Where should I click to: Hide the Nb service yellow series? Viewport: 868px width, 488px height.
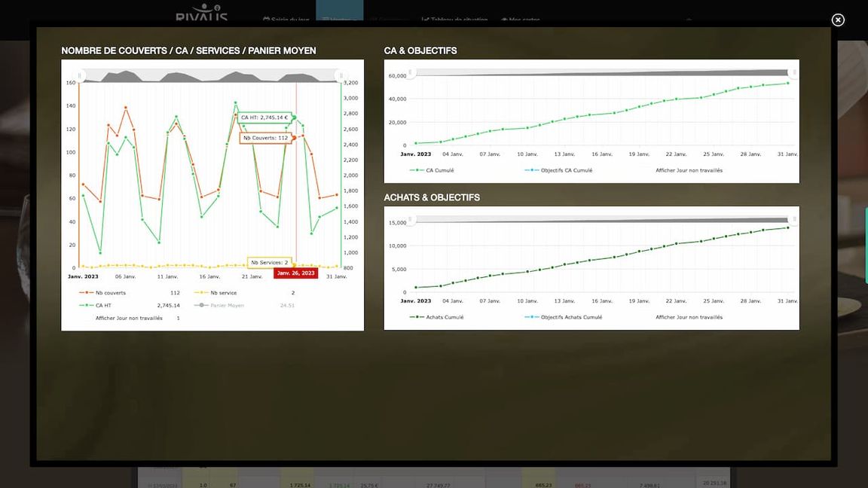pyautogui.click(x=215, y=293)
